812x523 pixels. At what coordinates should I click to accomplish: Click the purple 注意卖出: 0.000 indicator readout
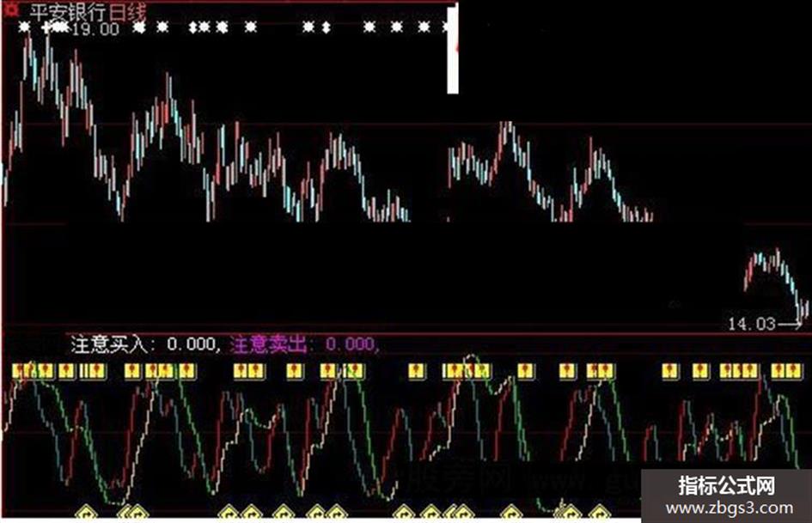click(304, 344)
